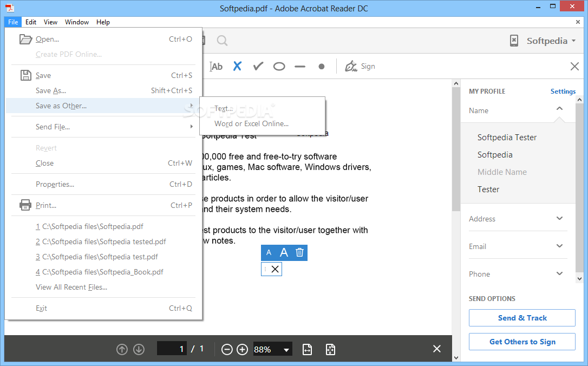Open the Sign tool
This screenshot has height=366, width=588.
tap(360, 67)
